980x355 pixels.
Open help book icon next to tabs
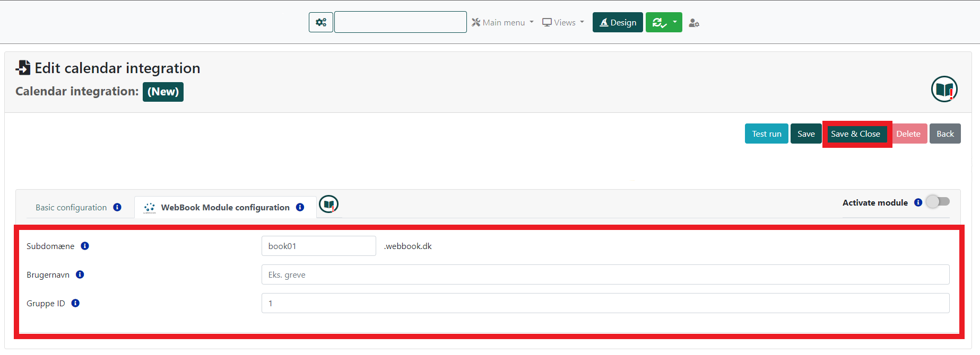point(329,204)
